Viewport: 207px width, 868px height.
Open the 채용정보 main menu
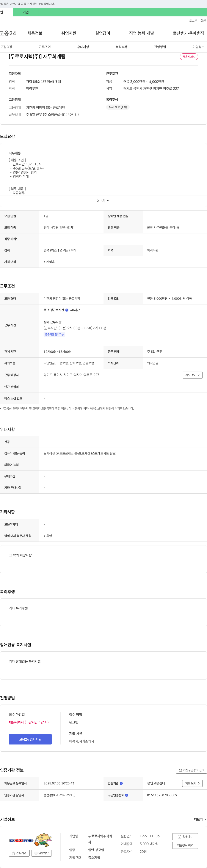pyautogui.click(x=35, y=33)
